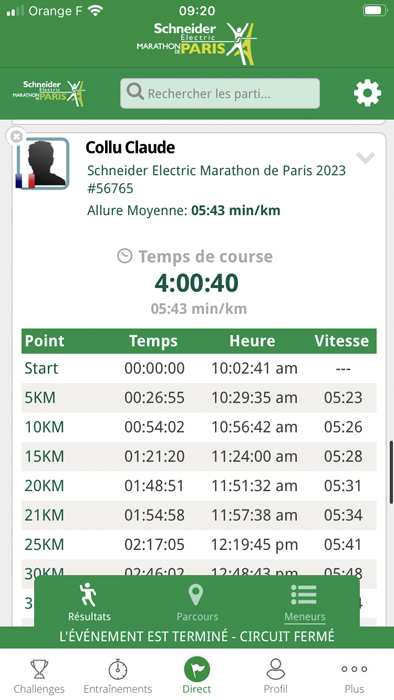Select the Direct flag tab

pyautogui.click(x=197, y=675)
